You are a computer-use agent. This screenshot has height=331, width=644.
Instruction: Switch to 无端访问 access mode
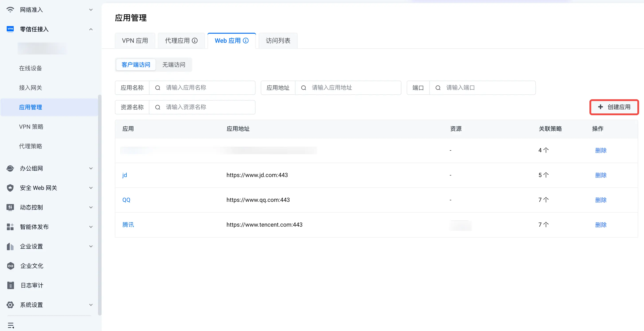click(174, 65)
